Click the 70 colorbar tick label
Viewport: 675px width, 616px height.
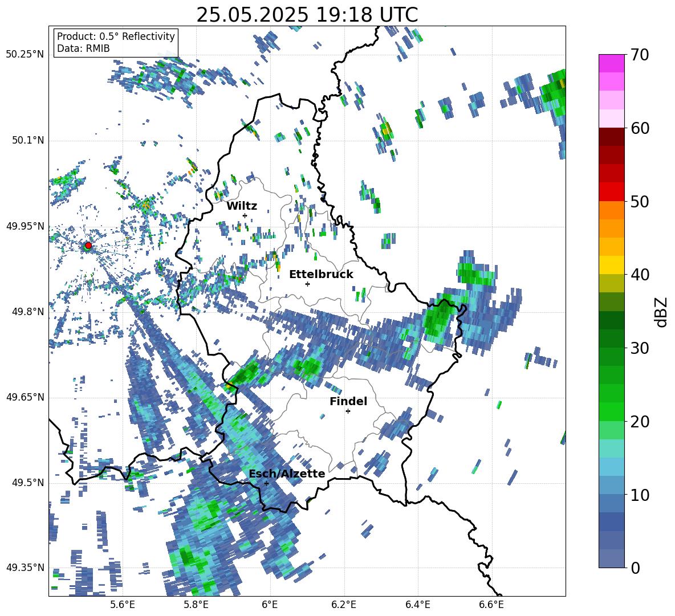[639, 55]
